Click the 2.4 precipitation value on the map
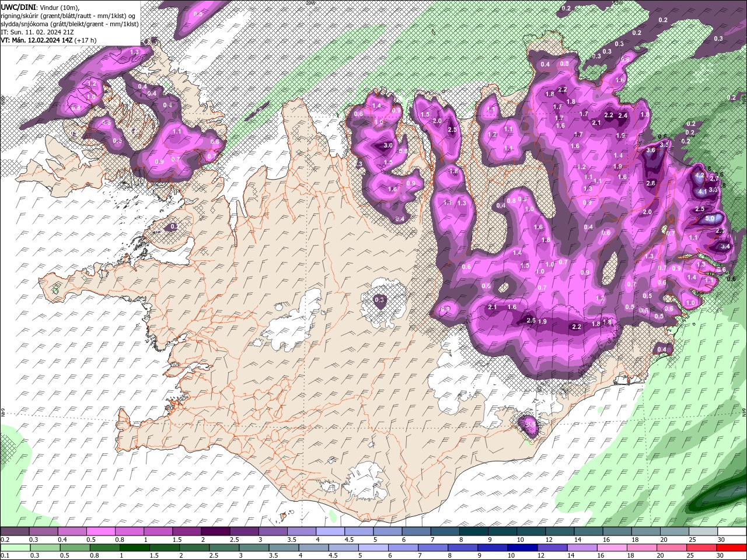The width and height of the screenshot is (747, 560). coord(623,116)
